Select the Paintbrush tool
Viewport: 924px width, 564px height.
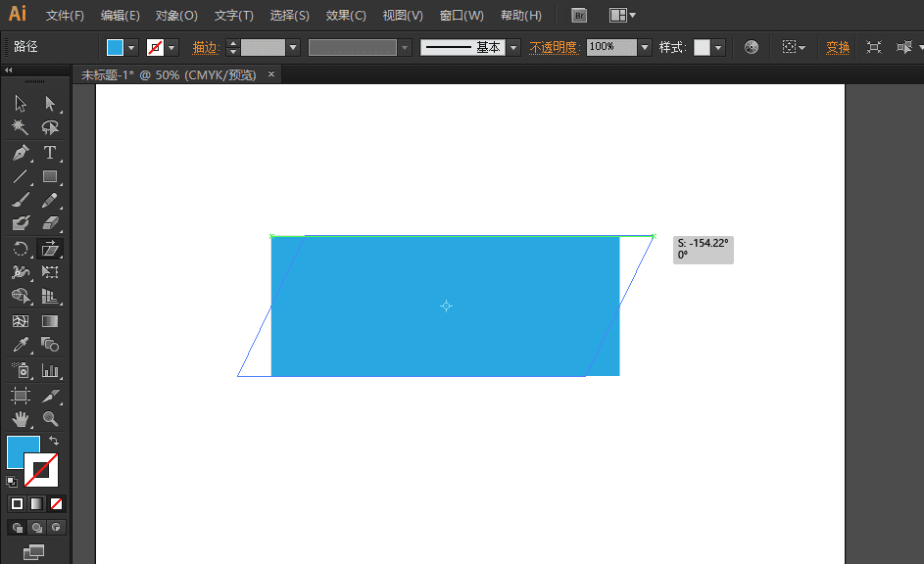21,200
